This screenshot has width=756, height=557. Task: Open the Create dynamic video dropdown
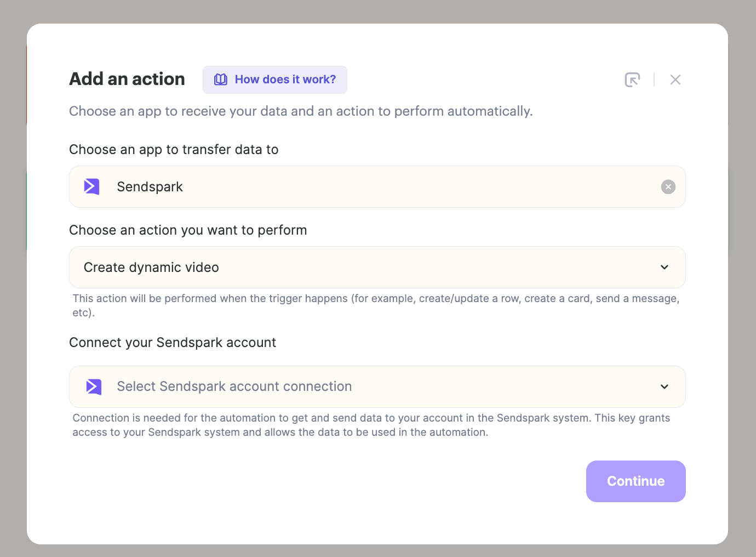pos(377,268)
